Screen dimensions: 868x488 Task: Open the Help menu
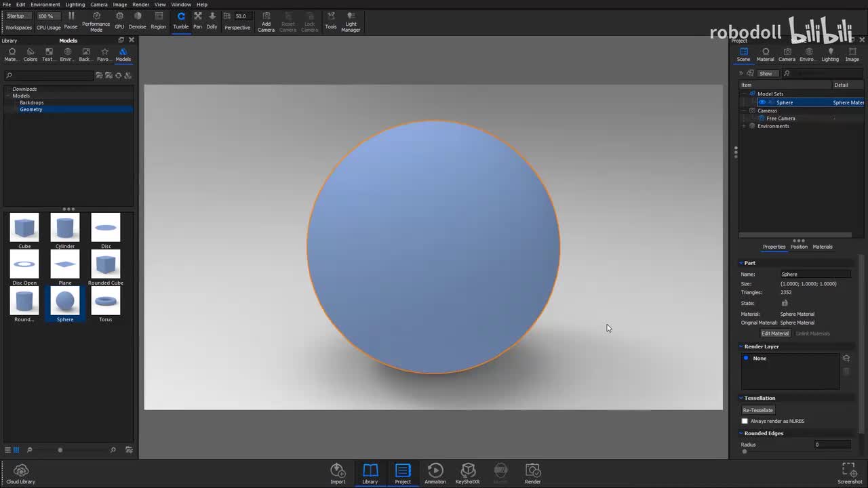[x=202, y=5]
